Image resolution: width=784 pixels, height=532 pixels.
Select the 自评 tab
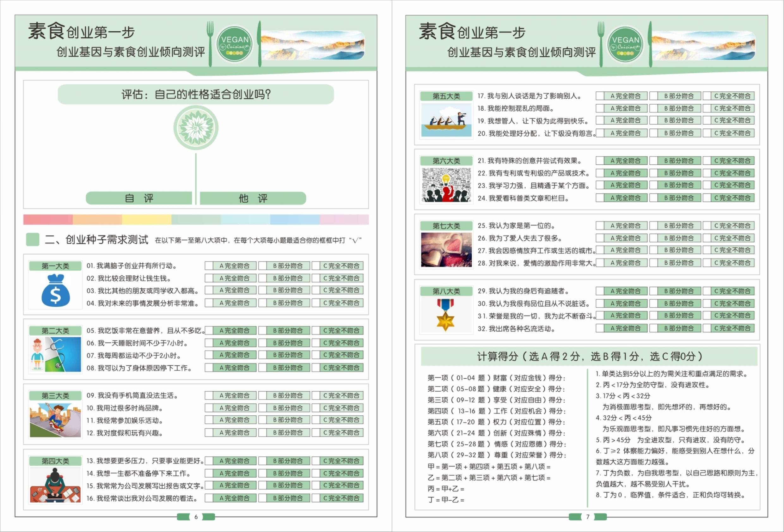(139, 198)
